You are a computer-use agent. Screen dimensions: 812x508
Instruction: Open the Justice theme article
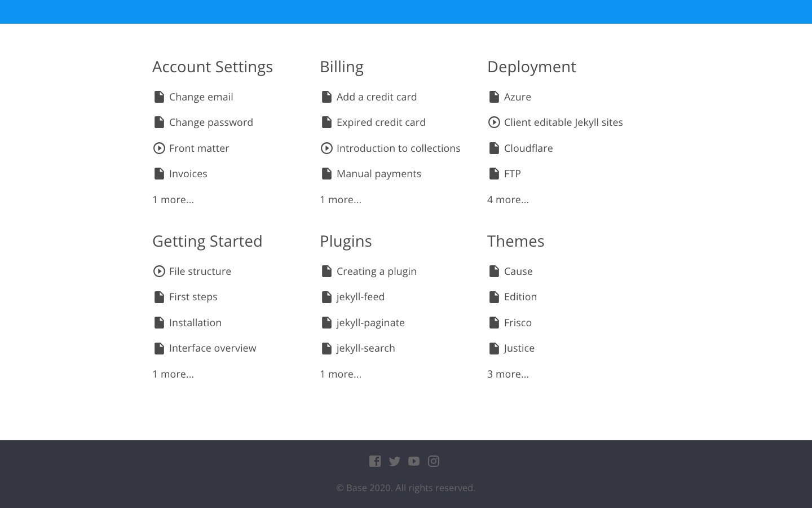point(519,348)
